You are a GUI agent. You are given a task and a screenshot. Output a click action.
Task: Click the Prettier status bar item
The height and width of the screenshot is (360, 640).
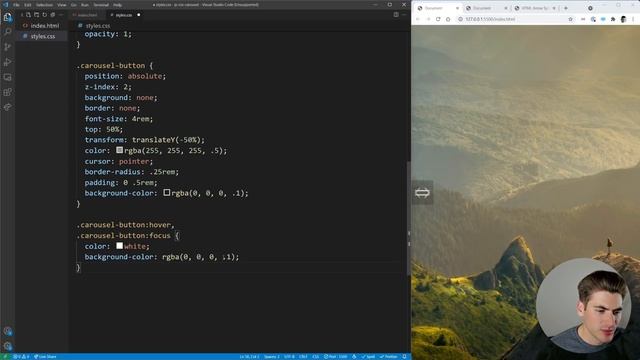click(x=389, y=357)
